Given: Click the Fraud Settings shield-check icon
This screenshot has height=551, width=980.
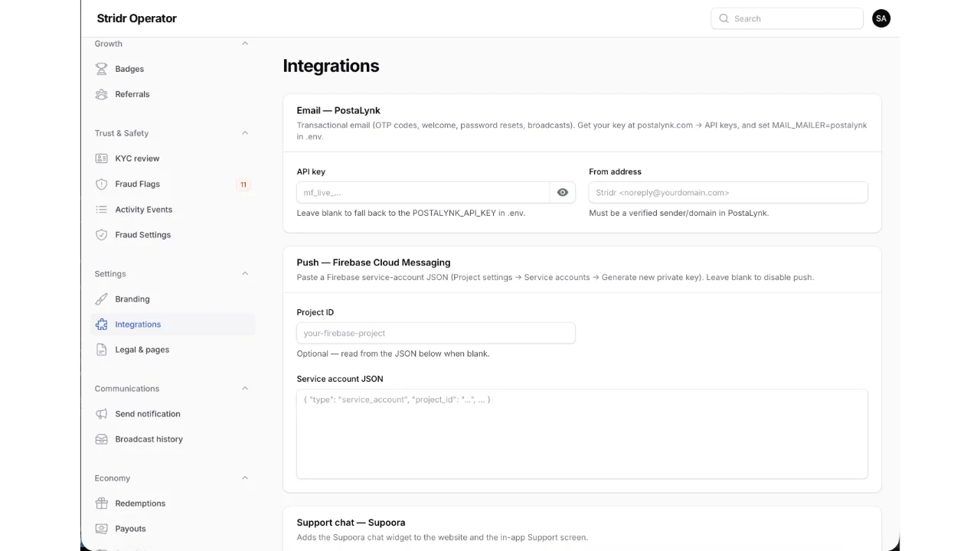Looking at the screenshot, I should 101,235.
